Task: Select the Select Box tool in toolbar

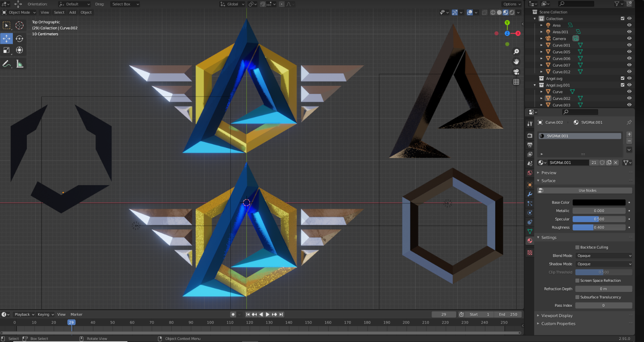Action: pos(6,25)
